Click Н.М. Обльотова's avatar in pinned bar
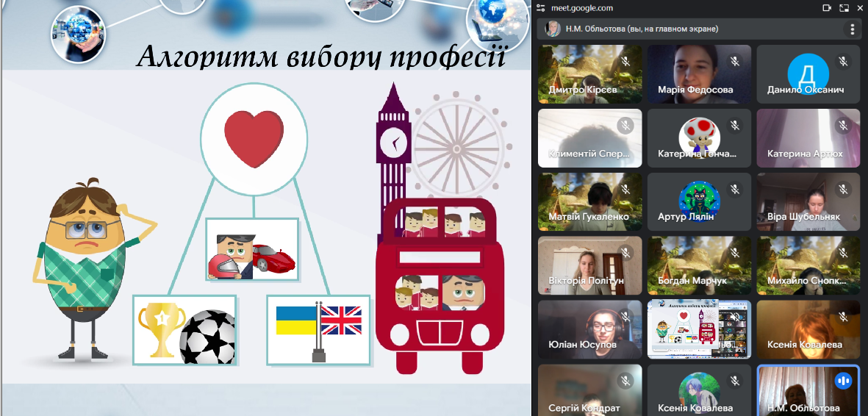The height and width of the screenshot is (416, 868). pyautogui.click(x=553, y=29)
